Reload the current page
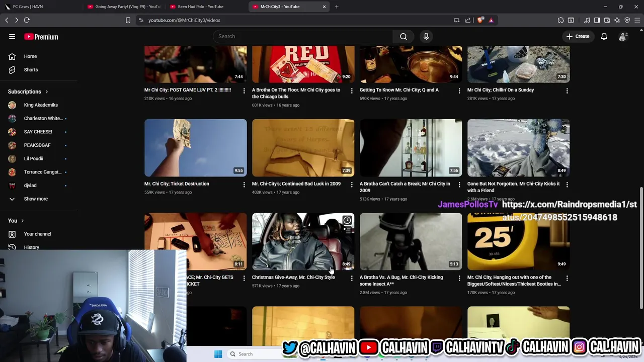This screenshot has height=362, width=644. (x=27, y=20)
